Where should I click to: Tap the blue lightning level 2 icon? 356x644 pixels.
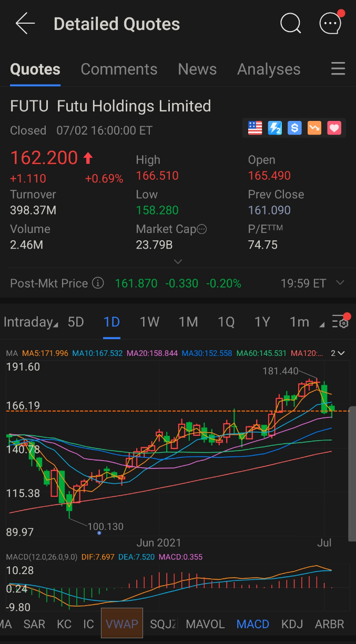275,128
